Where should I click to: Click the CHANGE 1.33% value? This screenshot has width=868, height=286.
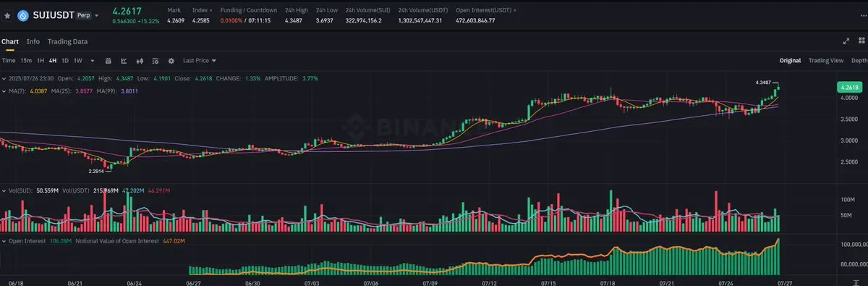[253, 77]
